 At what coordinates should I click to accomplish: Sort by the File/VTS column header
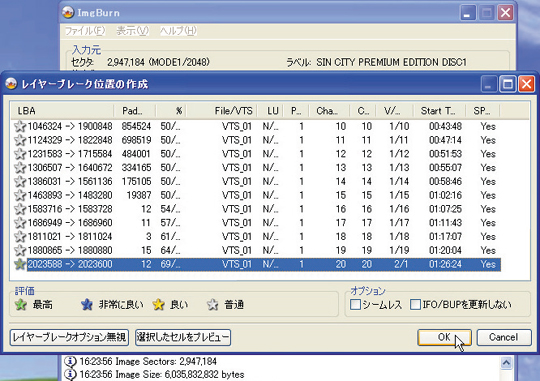222,111
